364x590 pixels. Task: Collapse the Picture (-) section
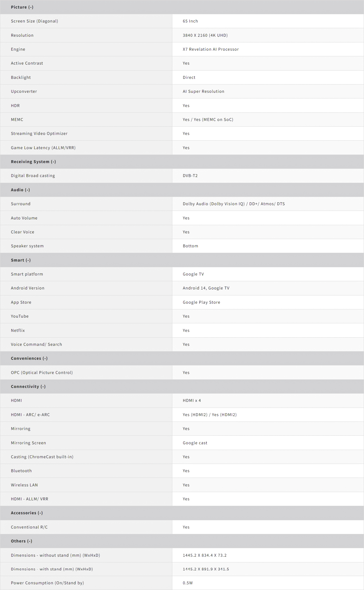click(x=22, y=7)
